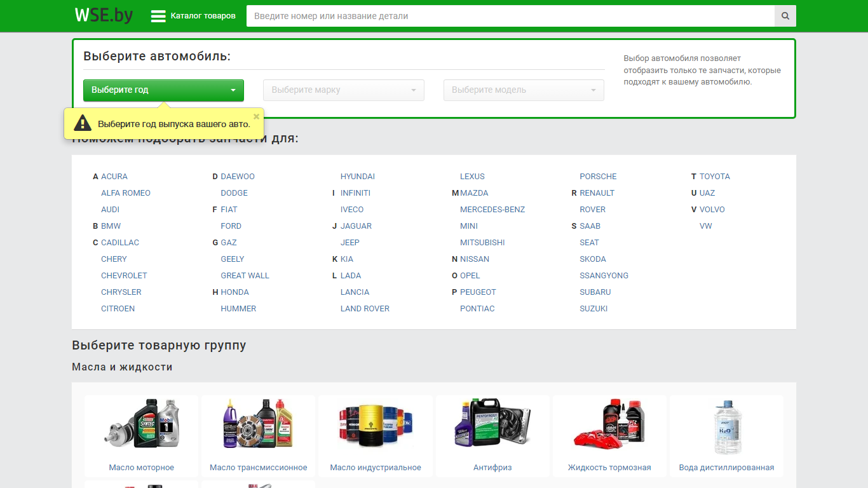Open HUMMER brand link

coord(238,309)
